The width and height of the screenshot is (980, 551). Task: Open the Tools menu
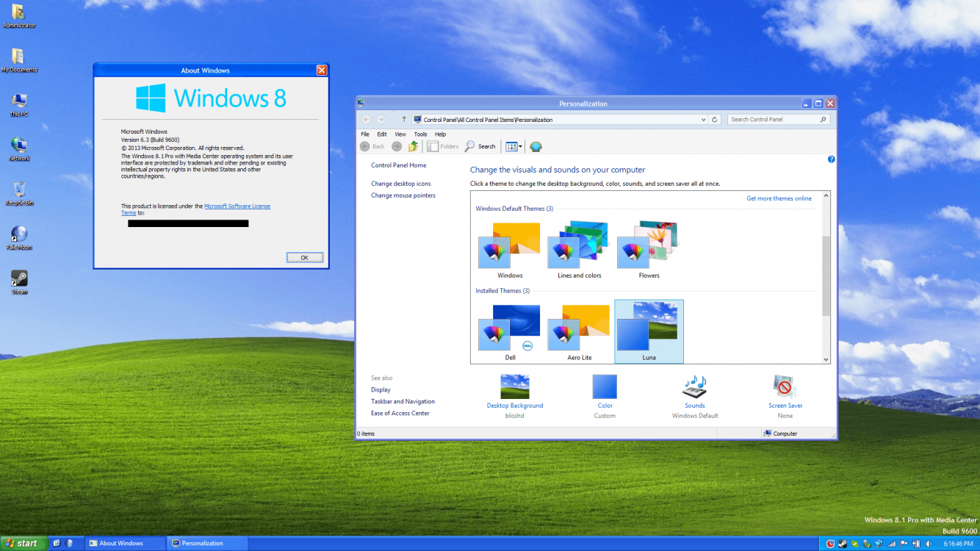(x=420, y=134)
